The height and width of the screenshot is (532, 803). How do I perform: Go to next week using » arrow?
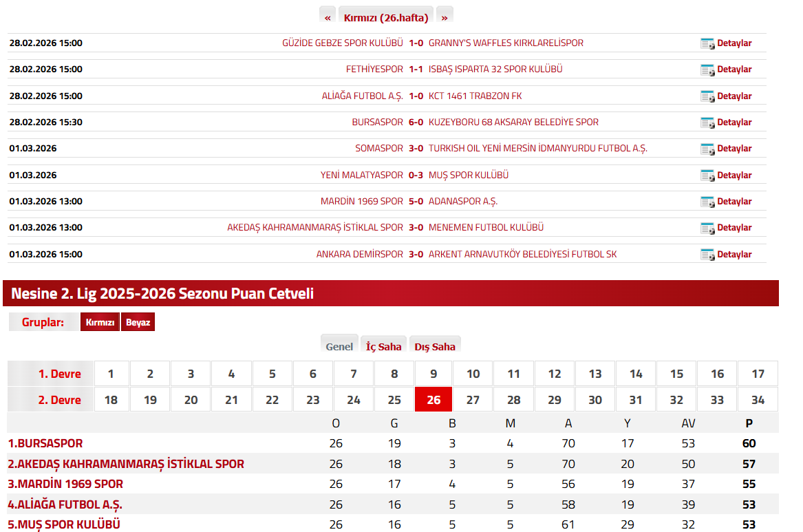(x=445, y=17)
